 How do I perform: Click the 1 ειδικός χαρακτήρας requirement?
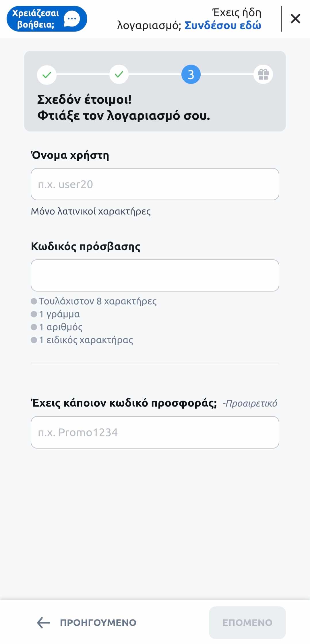(82, 340)
